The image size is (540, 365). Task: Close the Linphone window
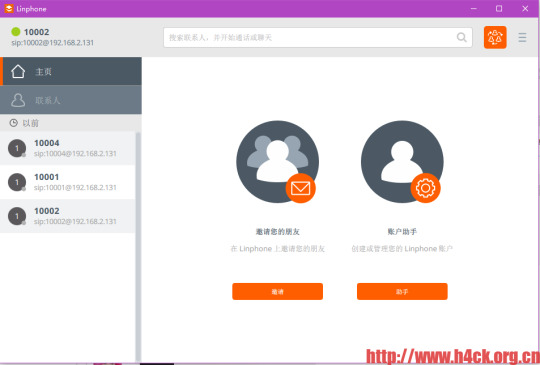coord(525,9)
